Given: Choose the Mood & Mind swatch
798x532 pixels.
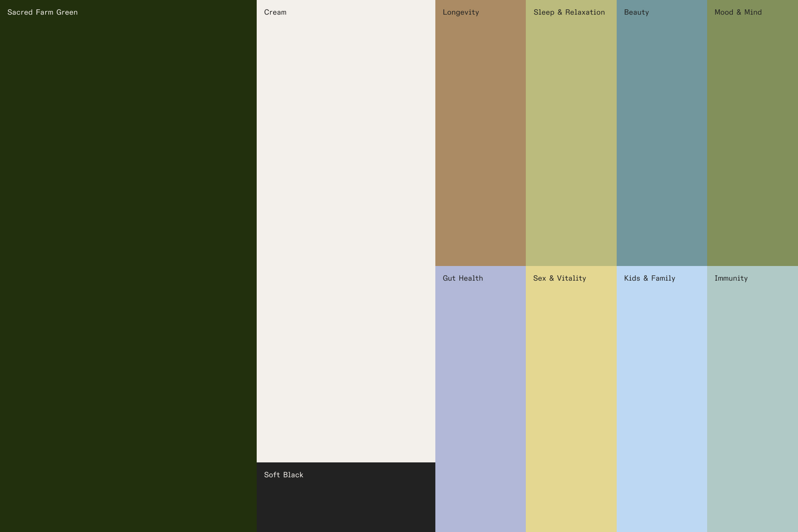Looking at the screenshot, I should click(x=752, y=133).
